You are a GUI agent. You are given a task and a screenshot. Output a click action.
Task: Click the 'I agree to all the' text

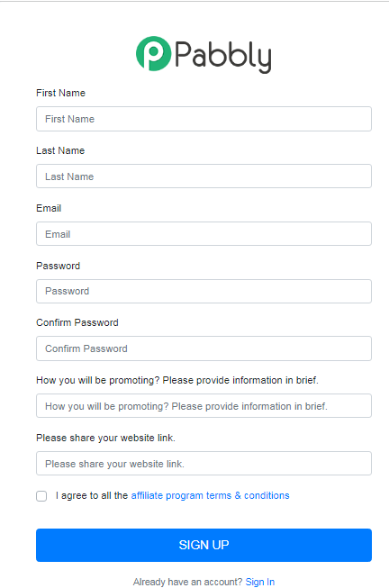click(x=92, y=495)
